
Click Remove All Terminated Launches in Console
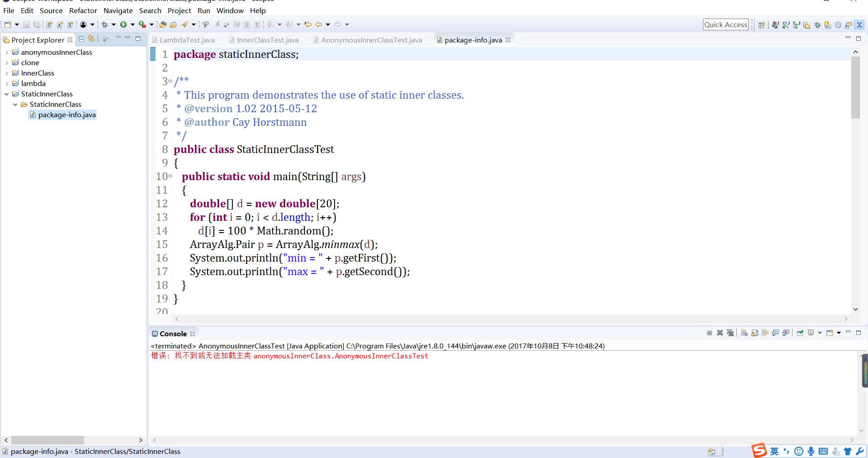point(730,333)
